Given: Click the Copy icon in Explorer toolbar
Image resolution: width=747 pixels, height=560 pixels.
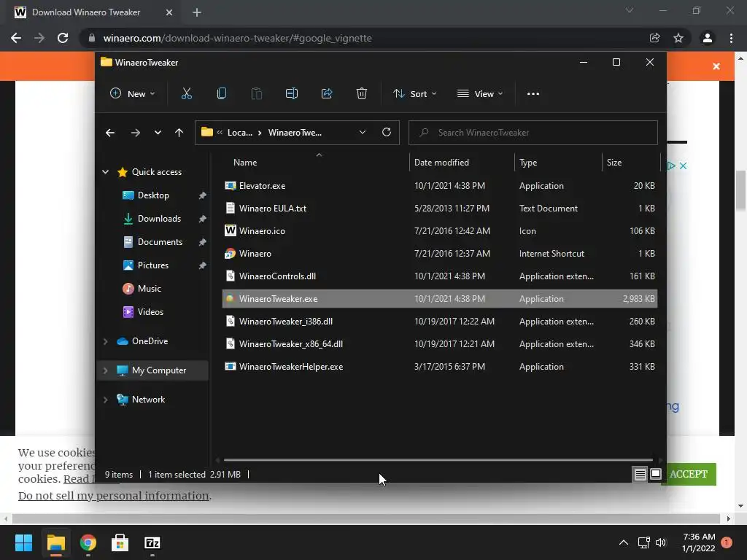Looking at the screenshot, I should (x=222, y=94).
